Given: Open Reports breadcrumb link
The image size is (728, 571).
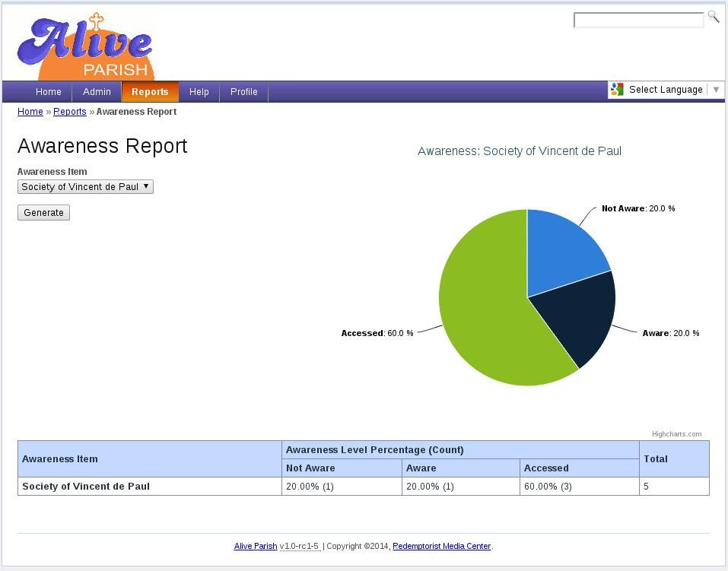Looking at the screenshot, I should click(69, 111).
